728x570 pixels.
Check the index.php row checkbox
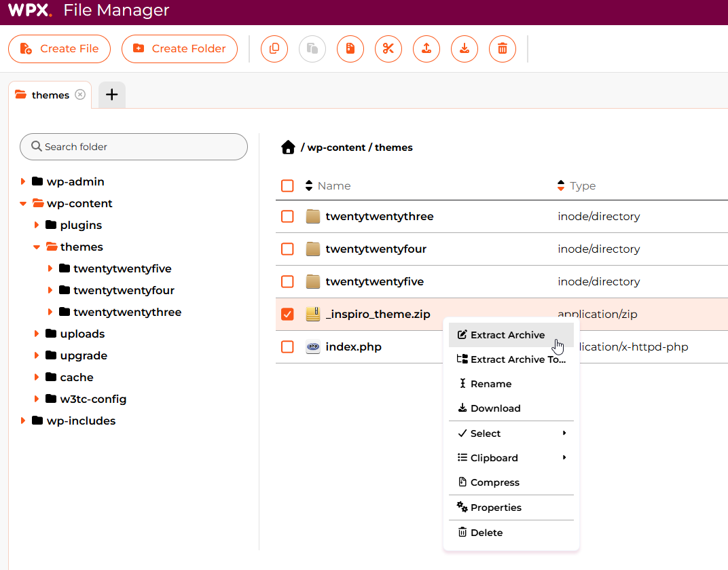coord(287,346)
